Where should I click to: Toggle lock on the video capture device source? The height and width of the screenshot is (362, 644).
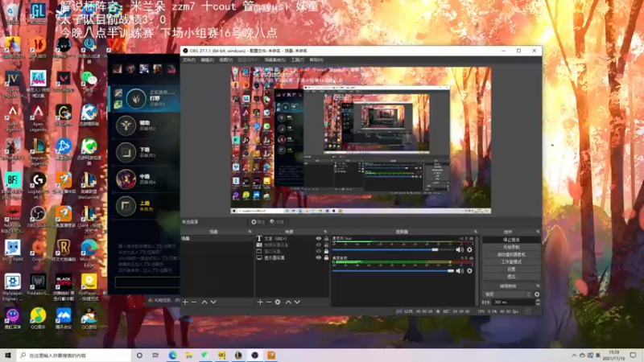pos(327,245)
